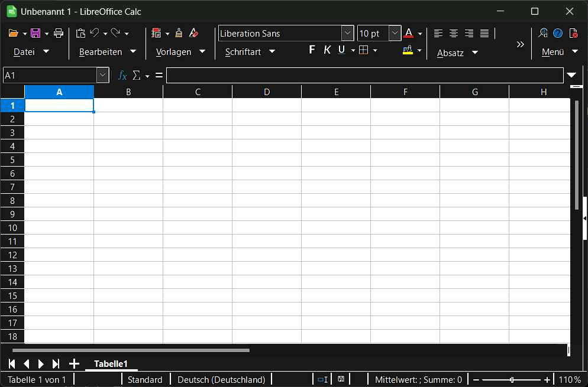Open the borders grid icon
This screenshot has width=588, height=387.
[363, 50]
